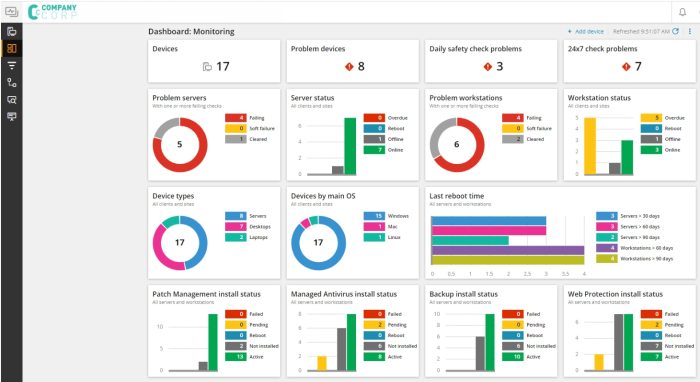700x382 pixels.
Task: Open the dashboard three-dot options menu
Action: point(690,31)
